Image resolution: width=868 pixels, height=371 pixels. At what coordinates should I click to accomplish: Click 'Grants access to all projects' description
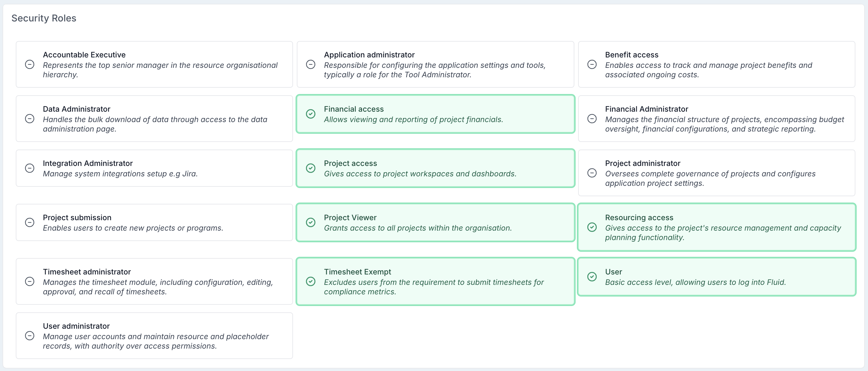click(x=418, y=228)
